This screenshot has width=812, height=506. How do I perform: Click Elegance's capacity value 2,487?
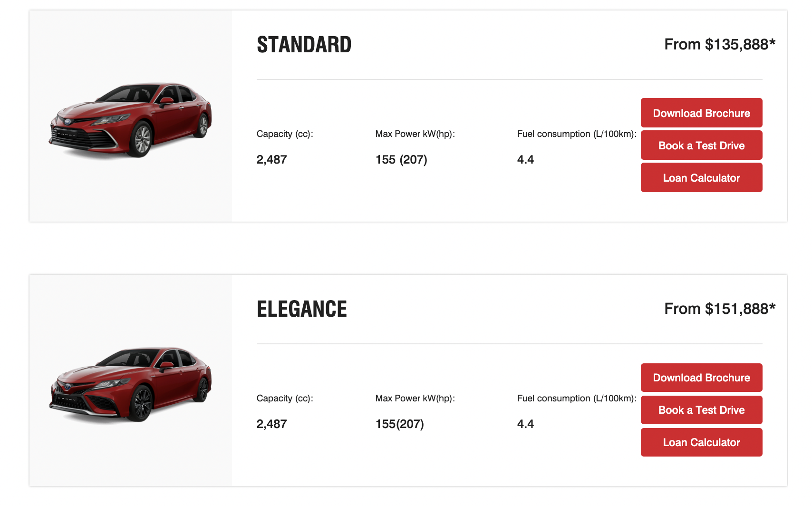point(271,424)
